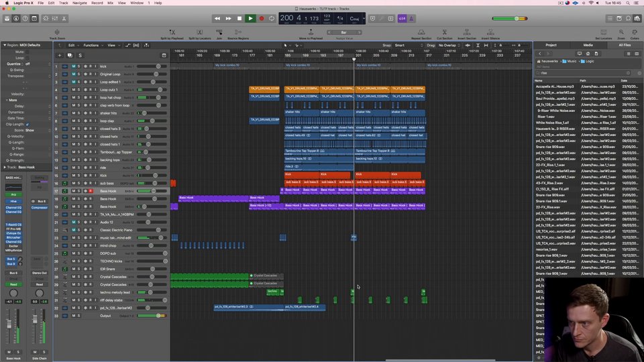
Task: Open the Note Pads icon
Action: 619,19
